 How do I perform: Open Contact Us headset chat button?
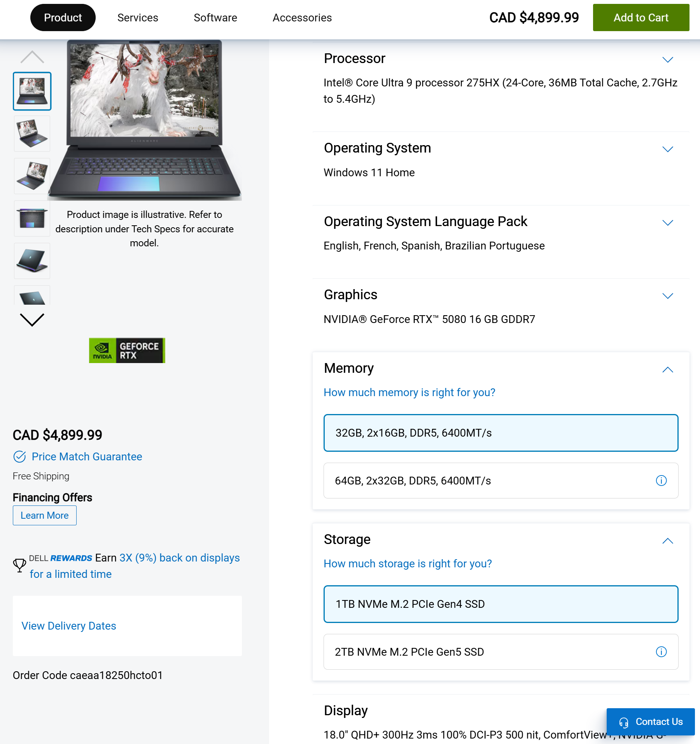[x=651, y=722]
